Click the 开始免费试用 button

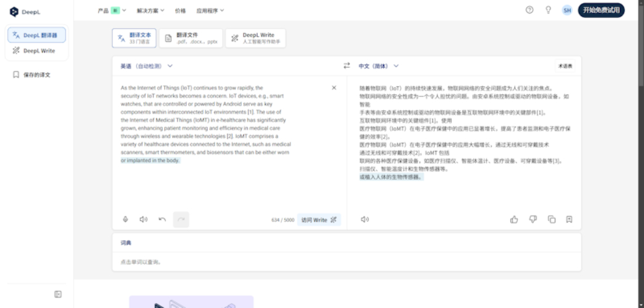[602, 10]
